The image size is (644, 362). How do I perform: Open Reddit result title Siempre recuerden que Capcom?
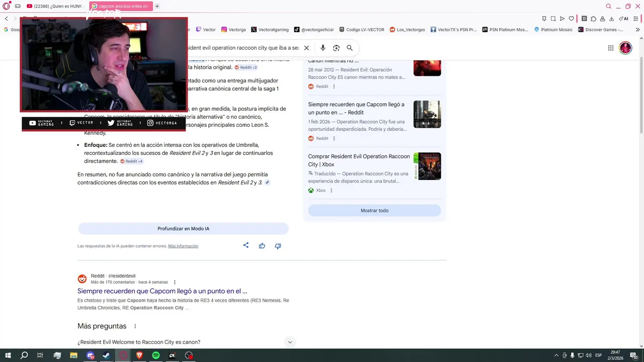162,291
